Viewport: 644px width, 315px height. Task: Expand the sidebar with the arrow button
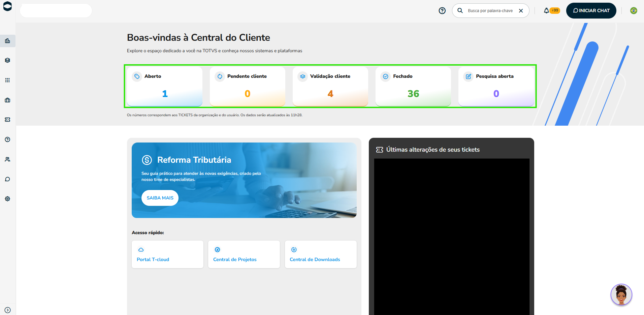point(7,310)
